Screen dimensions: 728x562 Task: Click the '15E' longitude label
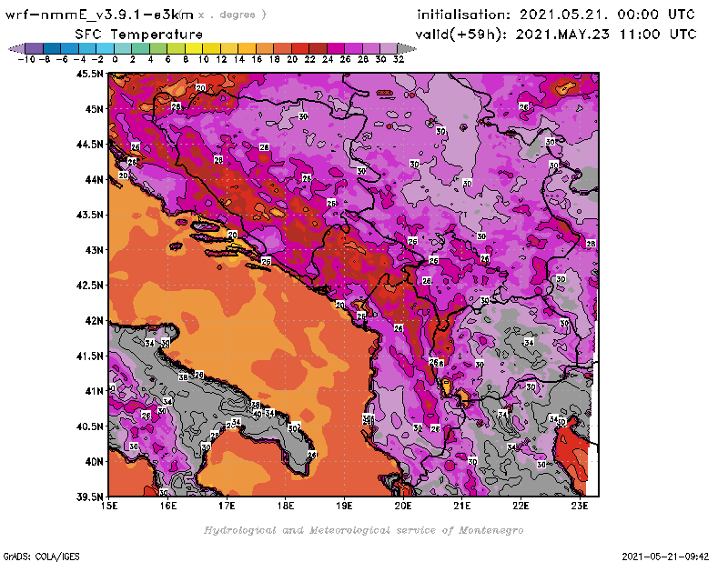[109, 506]
